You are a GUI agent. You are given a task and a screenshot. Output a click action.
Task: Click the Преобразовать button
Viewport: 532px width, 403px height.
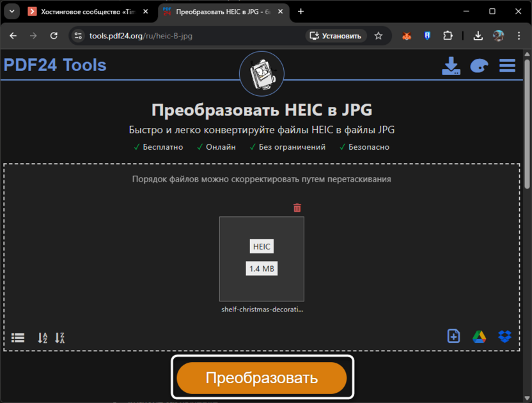[x=262, y=377]
